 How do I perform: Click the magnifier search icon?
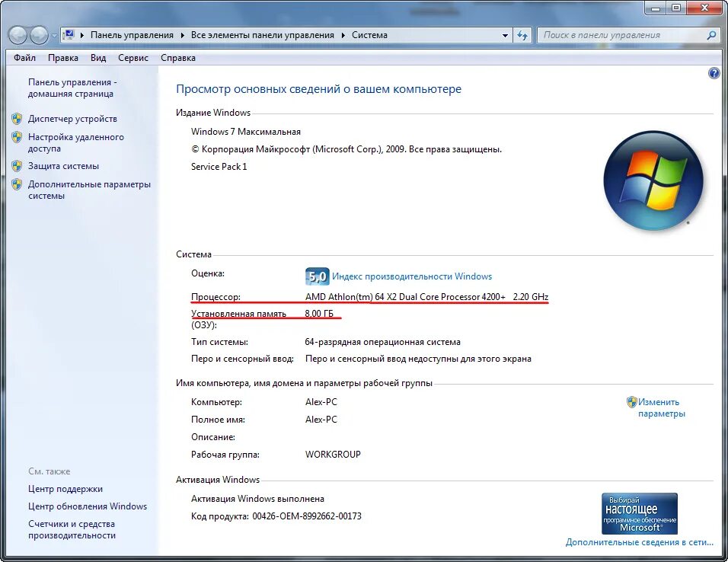point(710,35)
